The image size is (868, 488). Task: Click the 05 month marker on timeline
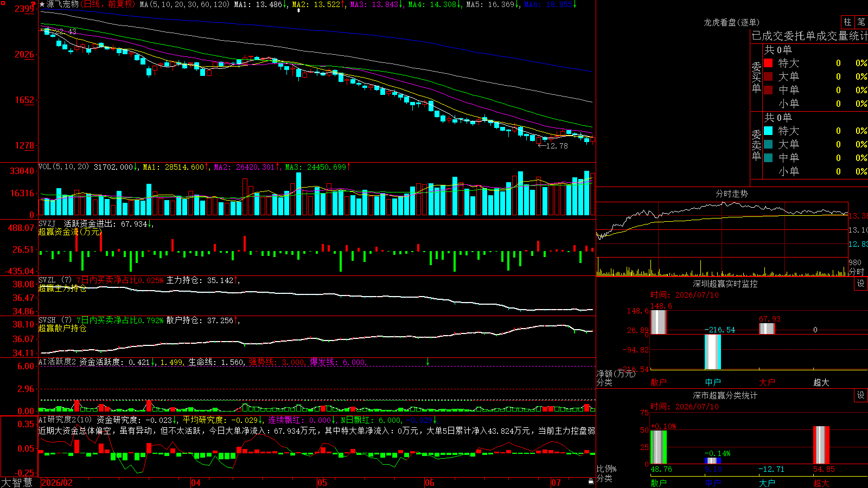coord(322,483)
